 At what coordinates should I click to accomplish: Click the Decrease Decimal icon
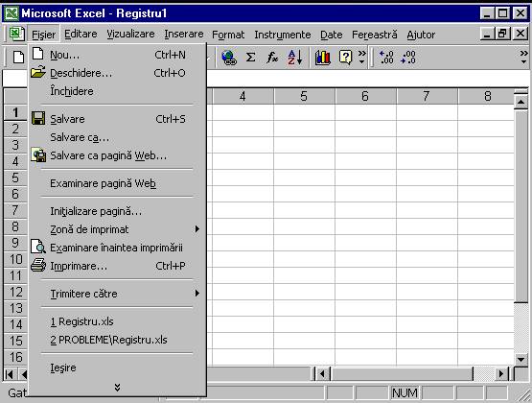pos(408,58)
